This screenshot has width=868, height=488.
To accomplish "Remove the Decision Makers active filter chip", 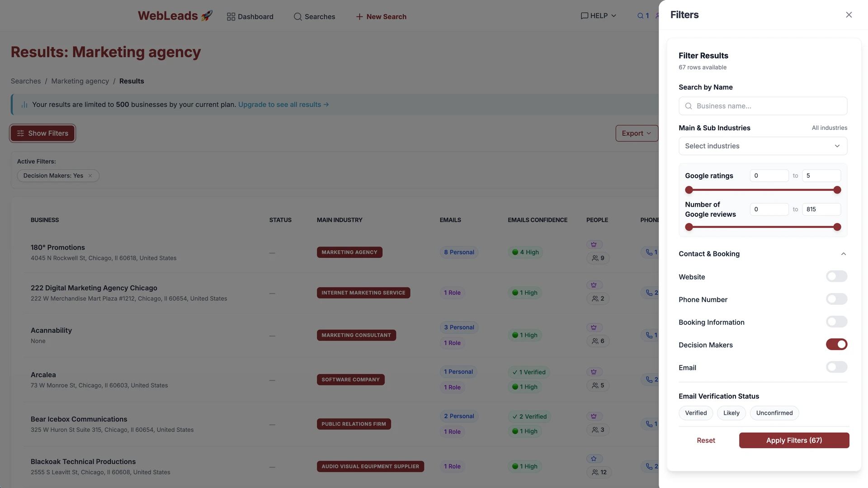I will coord(90,176).
